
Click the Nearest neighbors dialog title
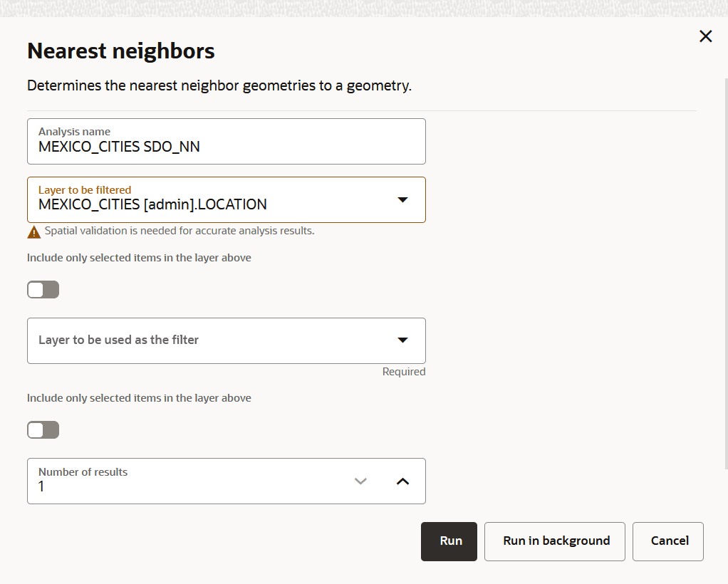(120, 51)
